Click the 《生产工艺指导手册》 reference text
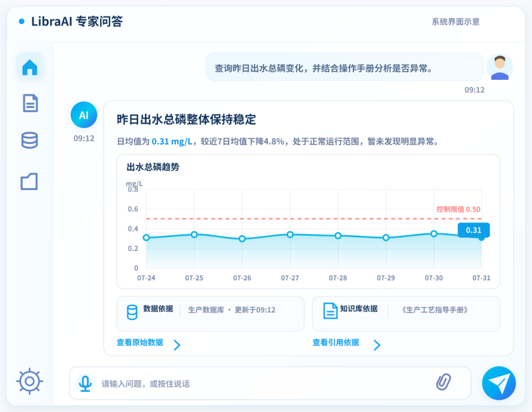Screen dimensions: 532x412 coord(435,310)
